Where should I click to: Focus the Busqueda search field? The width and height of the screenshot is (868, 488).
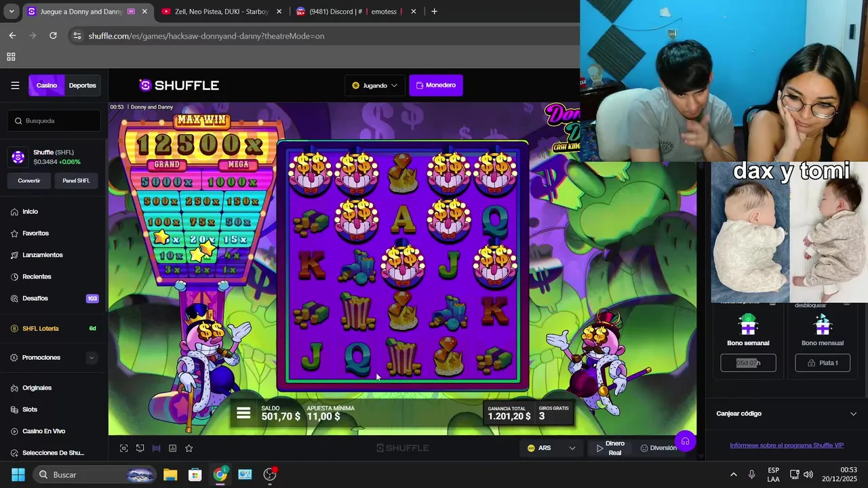[x=54, y=121]
